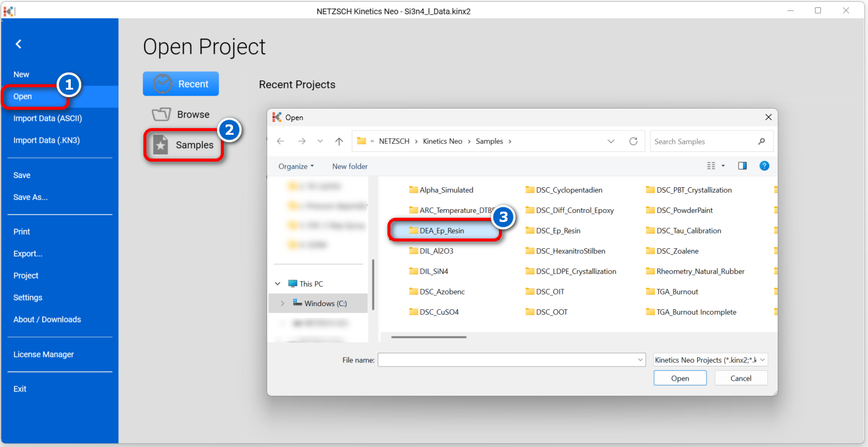Toggle the preview pane icon
The image size is (868, 447).
[742, 166]
